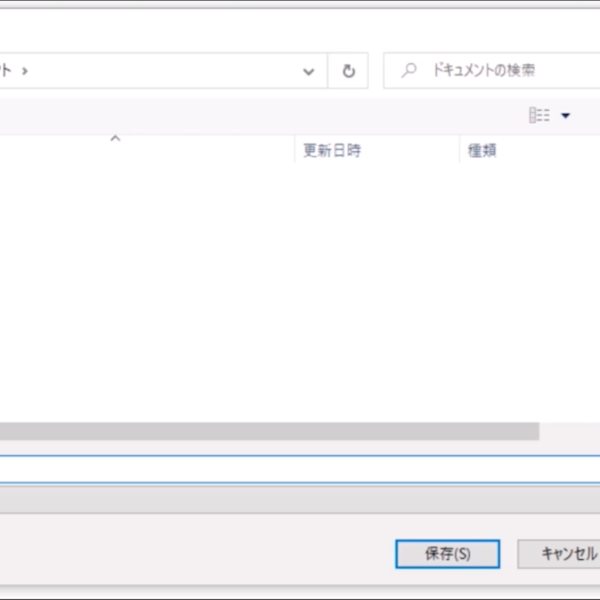Sort files by the 種類 column
600x600 pixels.
[483, 151]
